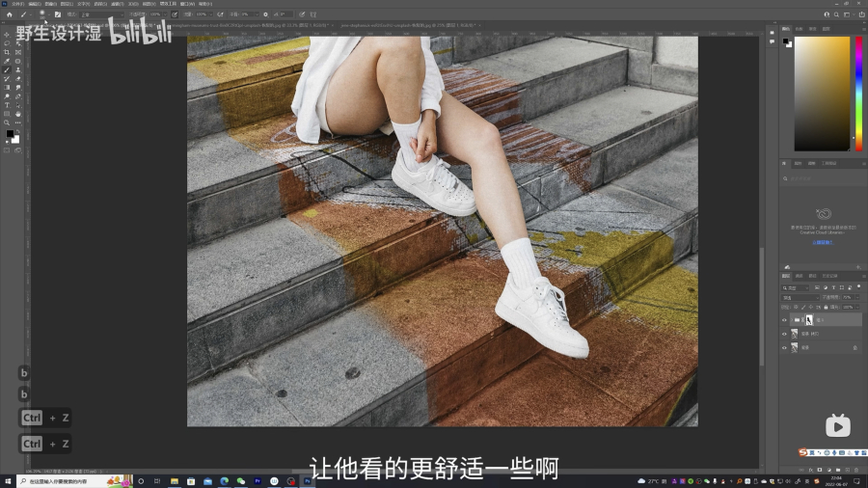This screenshot has width=868, height=488.
Task: Select the Hand tool
Action: point(18,114)
